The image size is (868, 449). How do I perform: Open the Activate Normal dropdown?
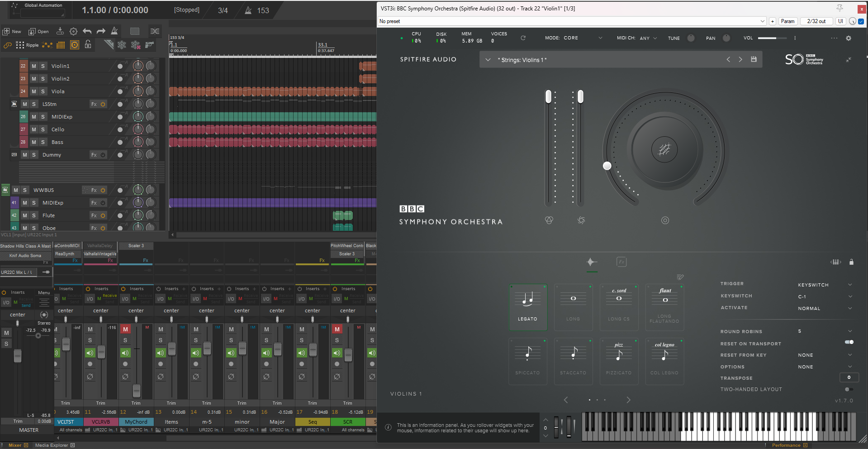[x=825, y=308]
